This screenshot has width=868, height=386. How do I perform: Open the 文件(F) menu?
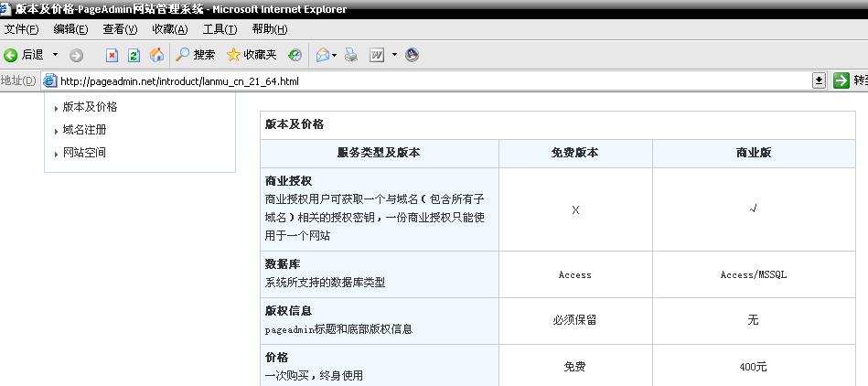pyautogui.click(x=22, y=29)
